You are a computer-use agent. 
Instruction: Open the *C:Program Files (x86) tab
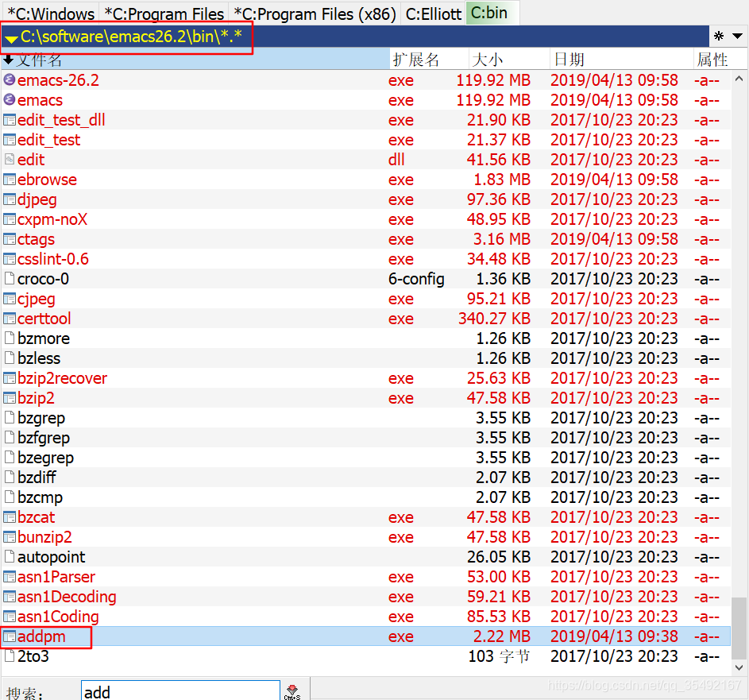pos(315,14)
